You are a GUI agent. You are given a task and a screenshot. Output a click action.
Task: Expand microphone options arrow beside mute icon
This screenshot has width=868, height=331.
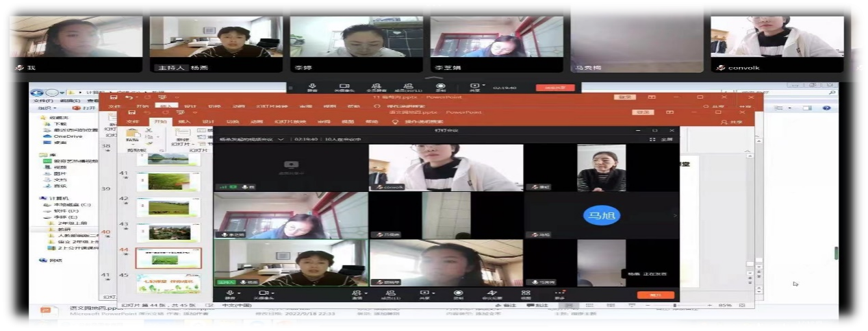click(x=239, y=292)
